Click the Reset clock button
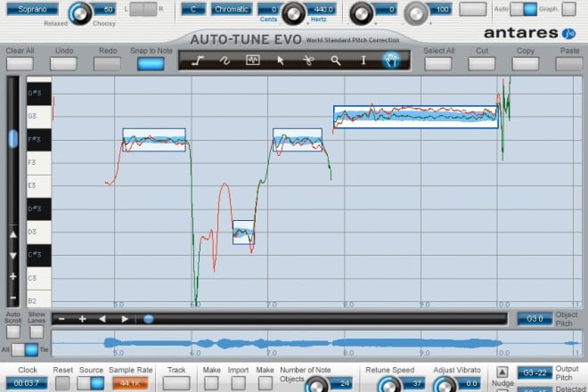This screenshot has height=392, width=588. (62, 383)
